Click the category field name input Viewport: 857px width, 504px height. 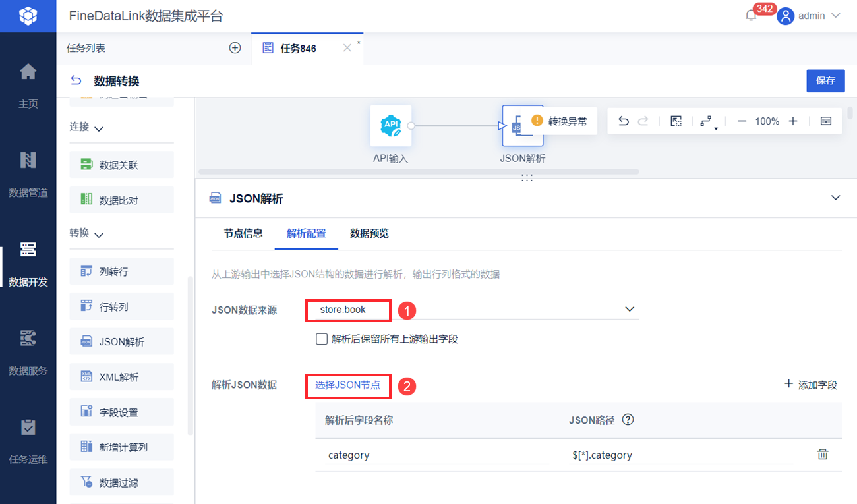click(436, 455)
